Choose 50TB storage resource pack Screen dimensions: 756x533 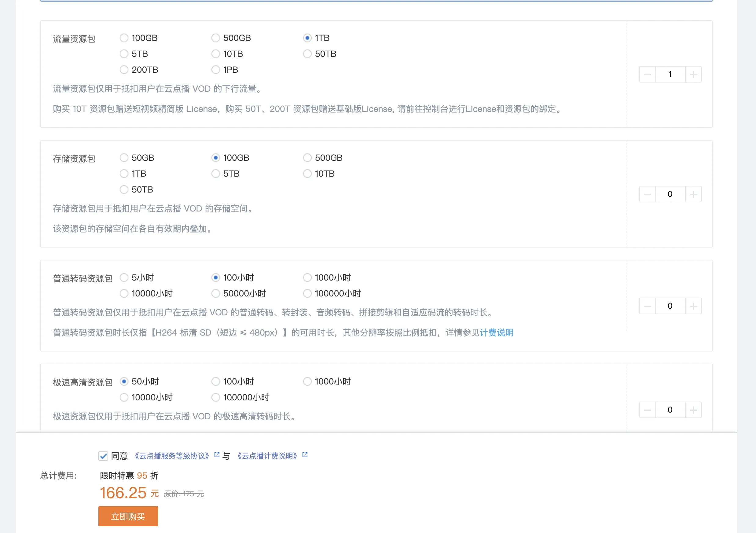(124, 189)
